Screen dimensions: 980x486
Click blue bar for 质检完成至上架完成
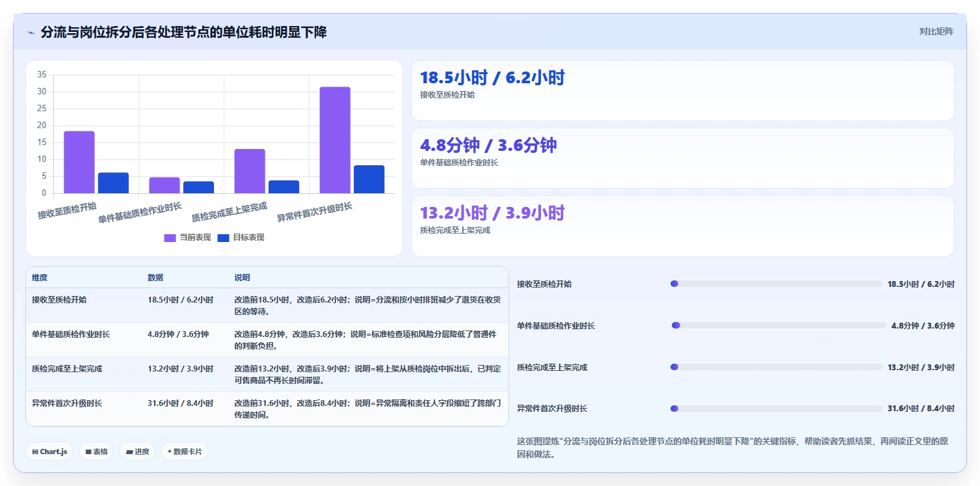tap(284, 187)
